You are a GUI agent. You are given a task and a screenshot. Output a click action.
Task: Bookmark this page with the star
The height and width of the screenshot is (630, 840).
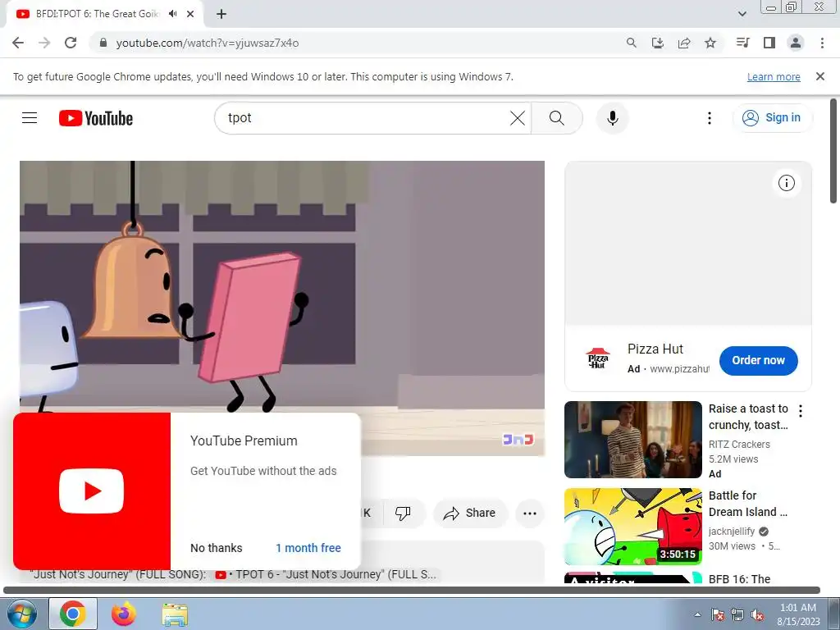710,43
